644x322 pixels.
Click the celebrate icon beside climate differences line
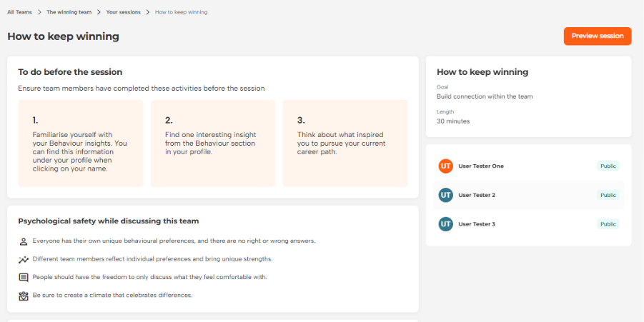coord(24,295)
